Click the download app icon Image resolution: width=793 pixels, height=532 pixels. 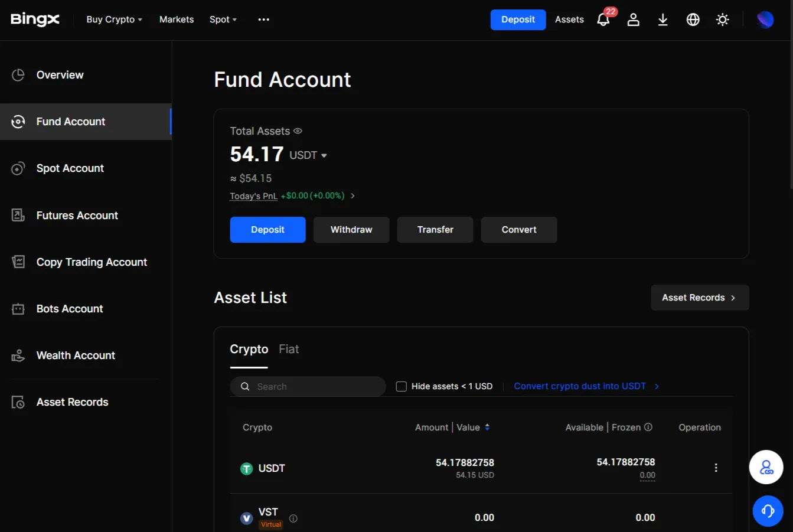[663, 19]
